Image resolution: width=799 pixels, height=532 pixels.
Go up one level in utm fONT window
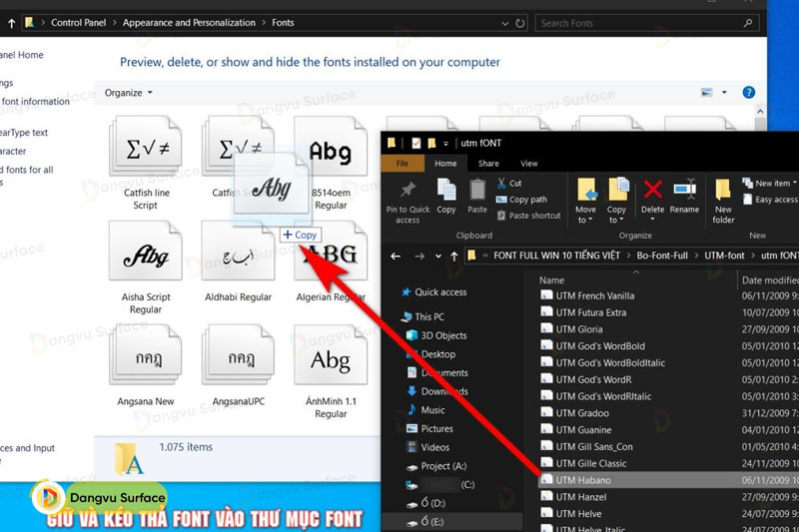tap(454, 257)
